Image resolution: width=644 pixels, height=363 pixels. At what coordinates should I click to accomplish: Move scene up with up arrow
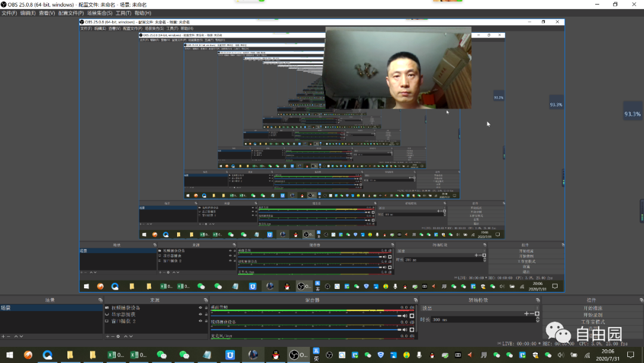coord(16,336)
